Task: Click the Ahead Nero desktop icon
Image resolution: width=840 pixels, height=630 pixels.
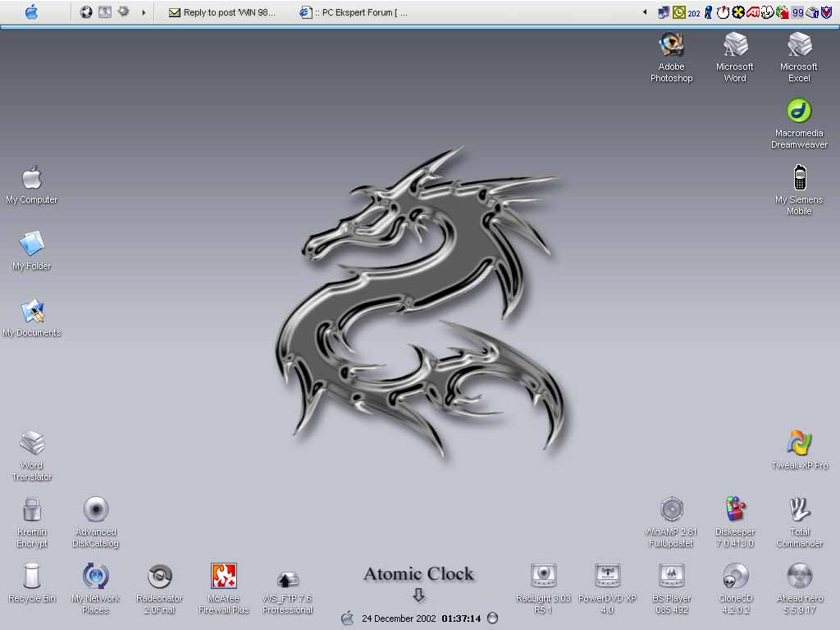Action: 799,576
